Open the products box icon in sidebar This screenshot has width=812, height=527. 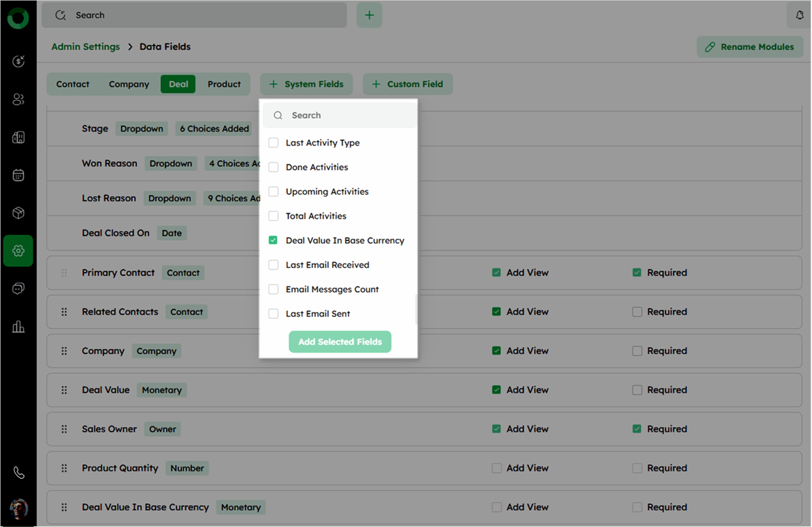pos(18,213)
